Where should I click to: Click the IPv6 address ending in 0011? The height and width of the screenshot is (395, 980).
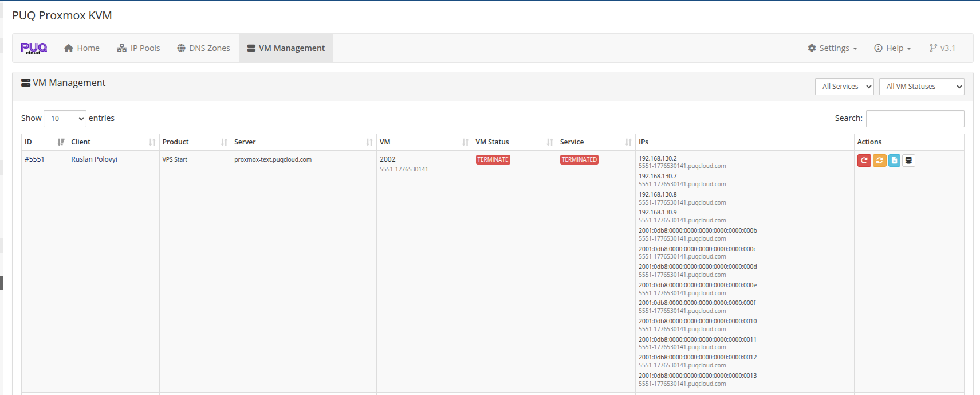(x=698, y=339)
